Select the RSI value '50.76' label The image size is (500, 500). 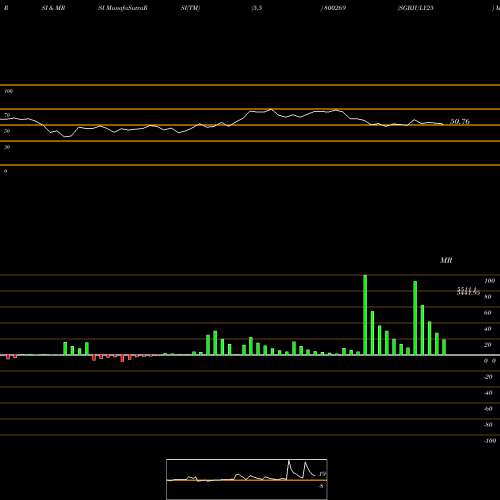click(460, 122)
